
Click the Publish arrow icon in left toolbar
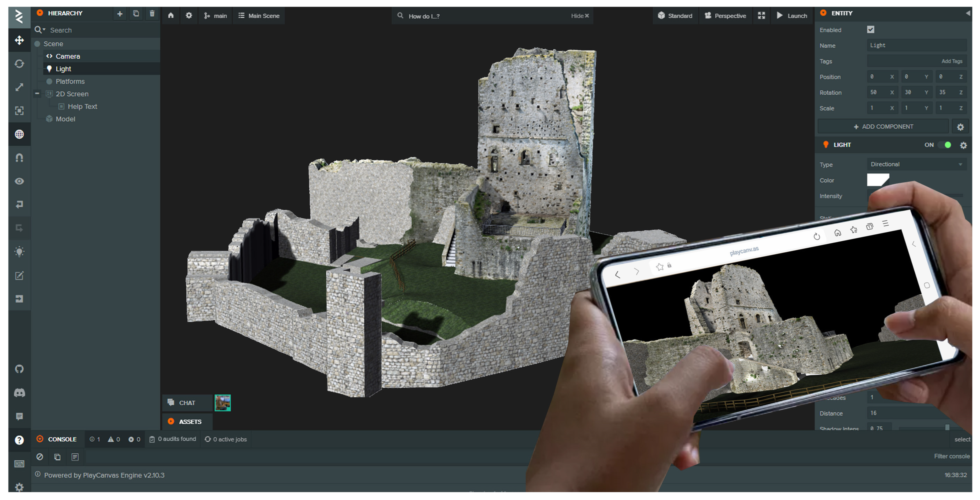point(19,299)
